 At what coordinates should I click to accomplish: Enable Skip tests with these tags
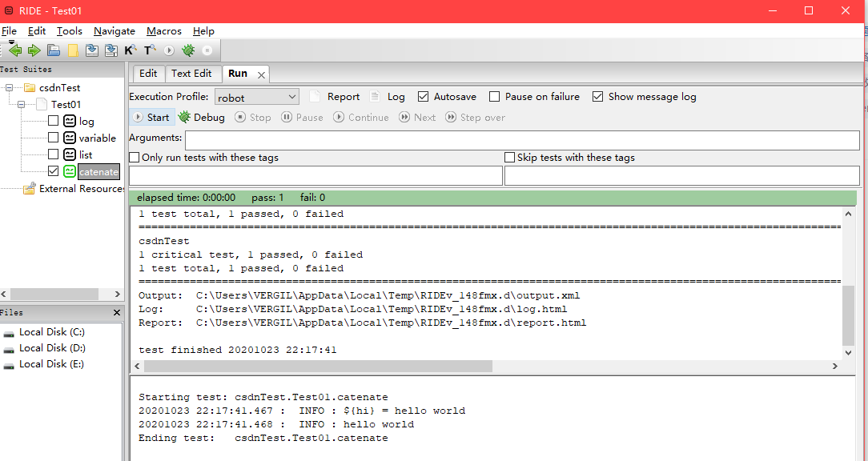point(509,158)
